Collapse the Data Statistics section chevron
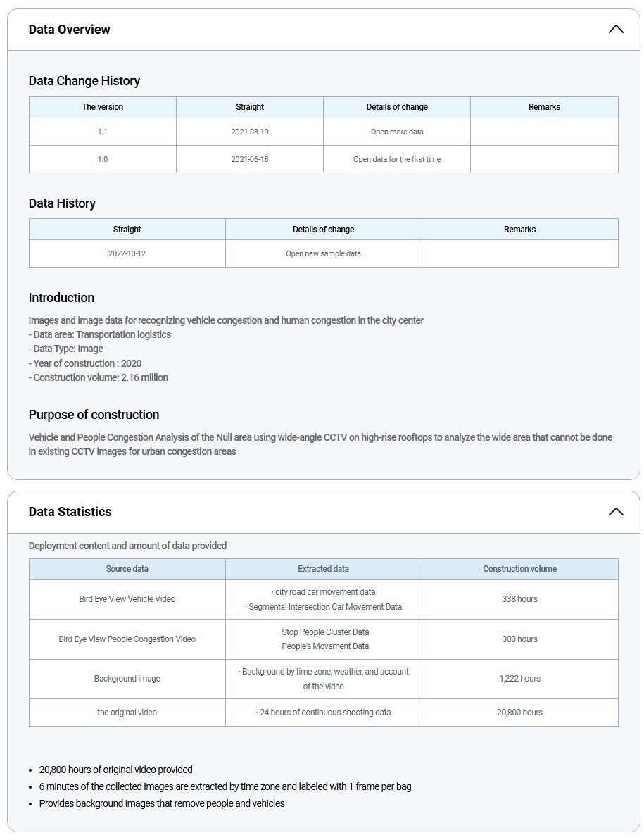This screenshot has height=840, width=644. [615, 512]
